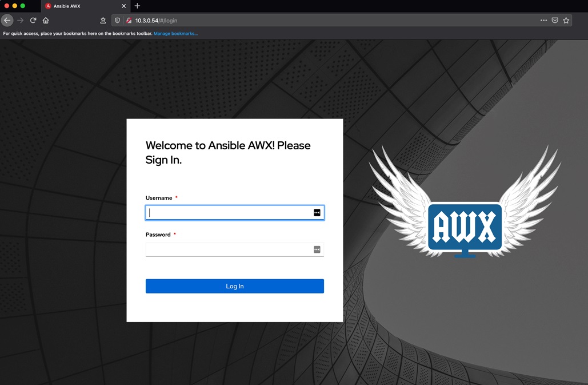Viewport: 588px width, 385px height.
Task: Open the page actions three-dots menu
Action: coord(542,20)
